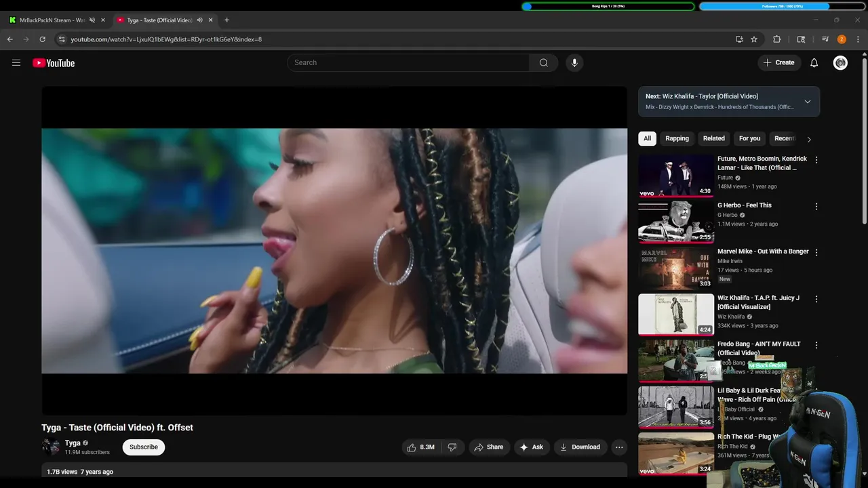Image resolution: width=868 pixels, height=488 pixels.
Task: Click video title 'Tyga - Taste (Official Video) ft. Offset'
Action: pyautogui.click(x=117, y=428)
